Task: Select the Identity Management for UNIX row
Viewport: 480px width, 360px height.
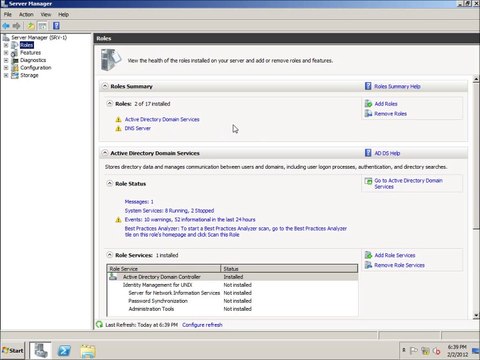Action: tap(232, 285)
